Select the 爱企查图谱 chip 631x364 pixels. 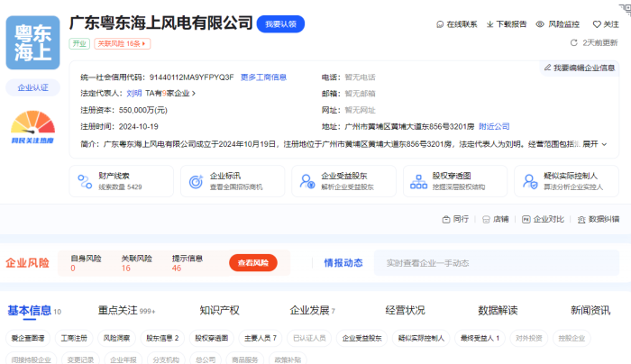(x=28, y=338)
